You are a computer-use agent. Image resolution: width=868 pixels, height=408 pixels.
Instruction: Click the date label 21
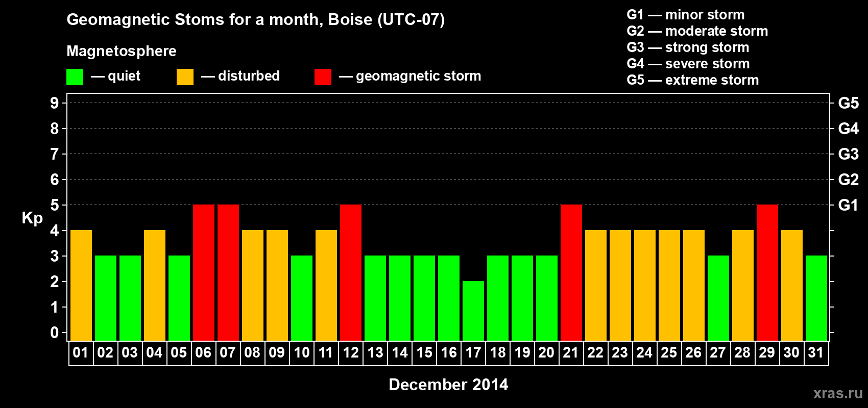(x=571, y=352)
